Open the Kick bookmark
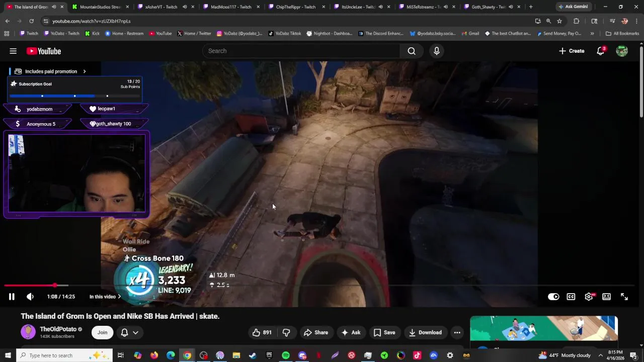The width and height of the screenshot is (644, 362). [x=92, y=34]
